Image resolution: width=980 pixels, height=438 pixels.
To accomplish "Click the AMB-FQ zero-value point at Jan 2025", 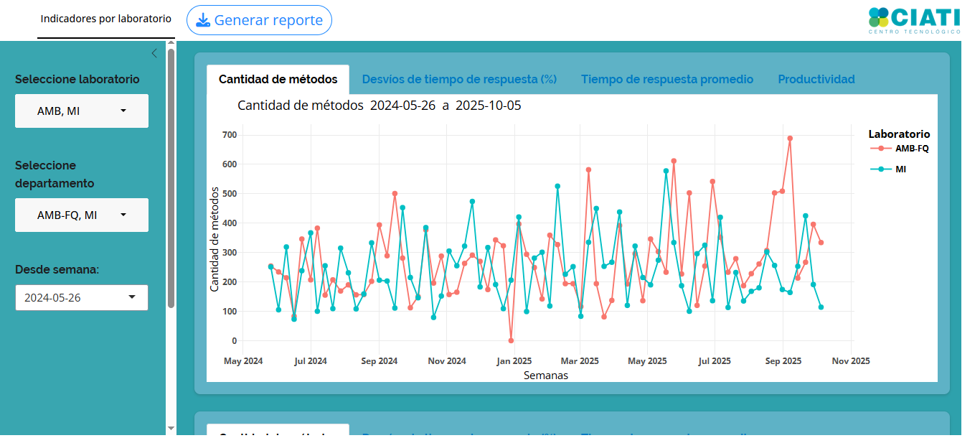I will point(511,340).
